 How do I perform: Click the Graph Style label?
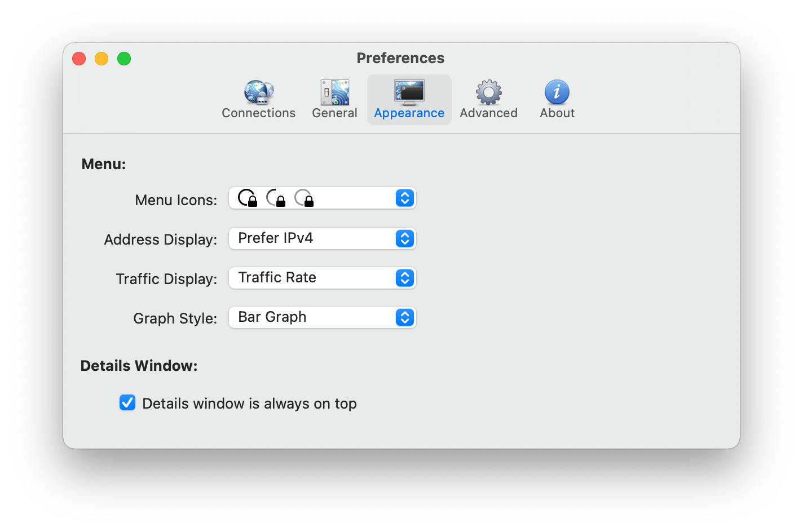pyautogui.click(x=175, y=318)
